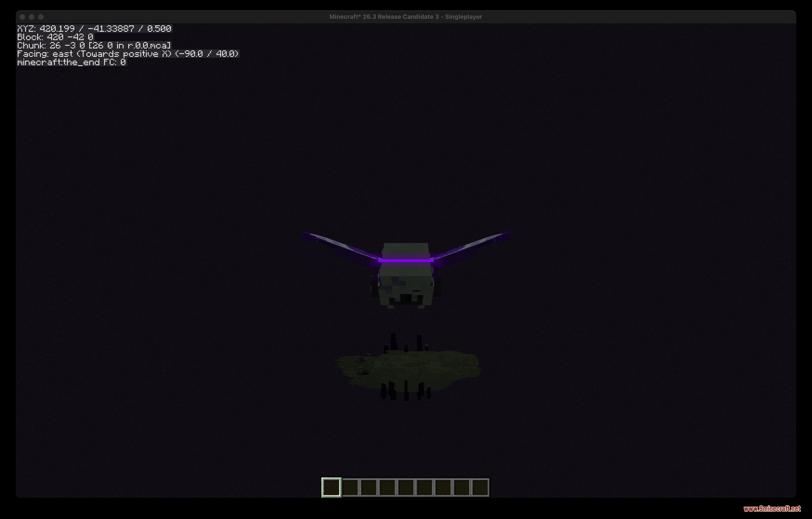The height and width of the screenshot is (519, 812).
Task: Click the Minecraft 26.3 Release Candidate 3 window title
Action: (x=406, y=16)
